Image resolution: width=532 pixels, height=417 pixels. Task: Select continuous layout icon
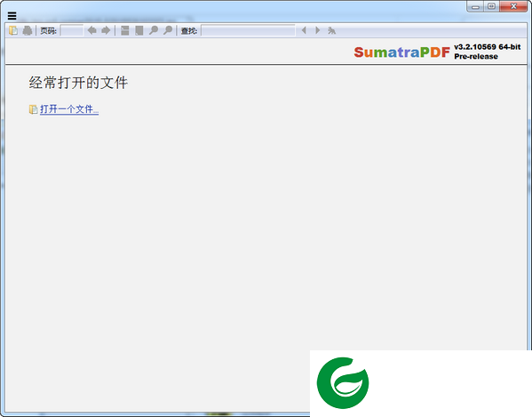pyautogui.click(x=125, y=30)
